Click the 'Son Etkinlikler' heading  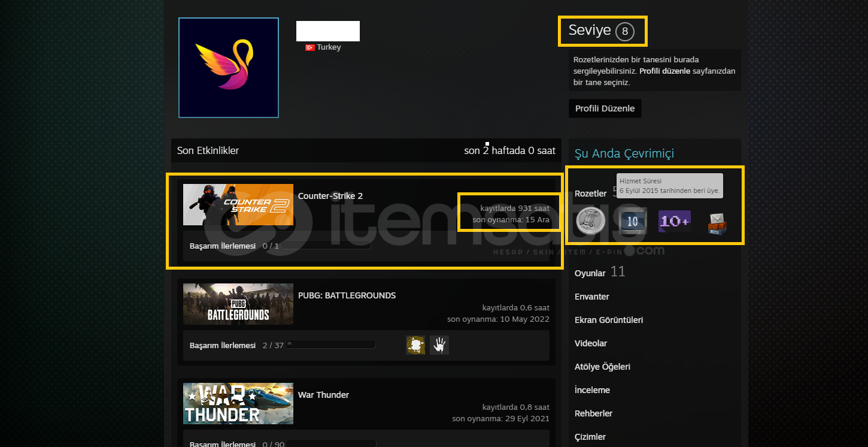pyautogui.click(x=208, y=150)
